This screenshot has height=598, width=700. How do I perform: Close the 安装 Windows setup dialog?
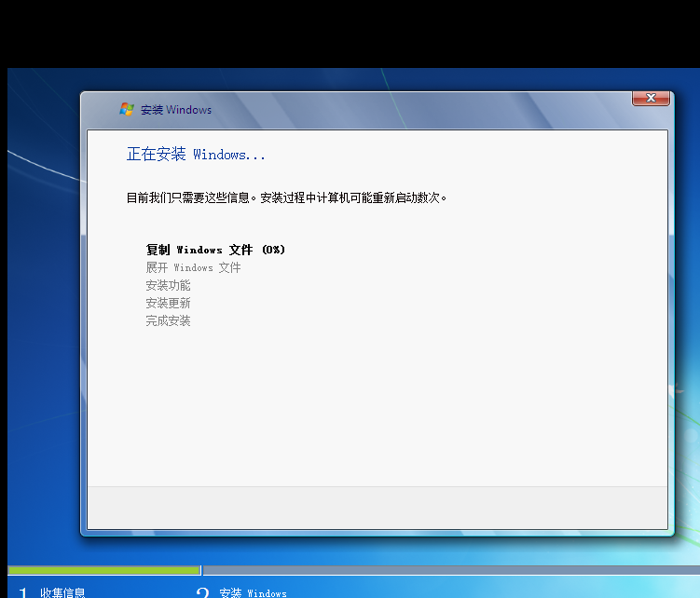651,98
